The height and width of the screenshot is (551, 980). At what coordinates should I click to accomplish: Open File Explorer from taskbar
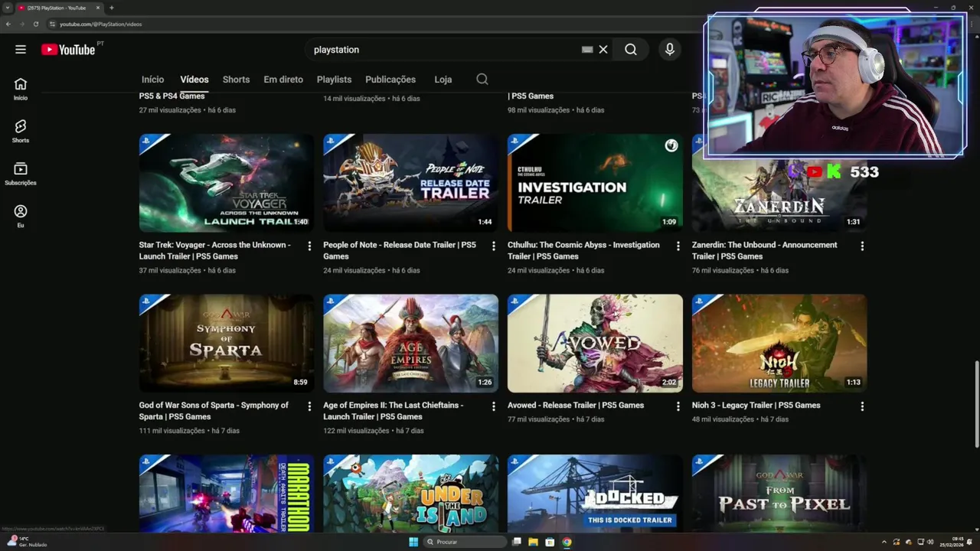coord(533,542)
